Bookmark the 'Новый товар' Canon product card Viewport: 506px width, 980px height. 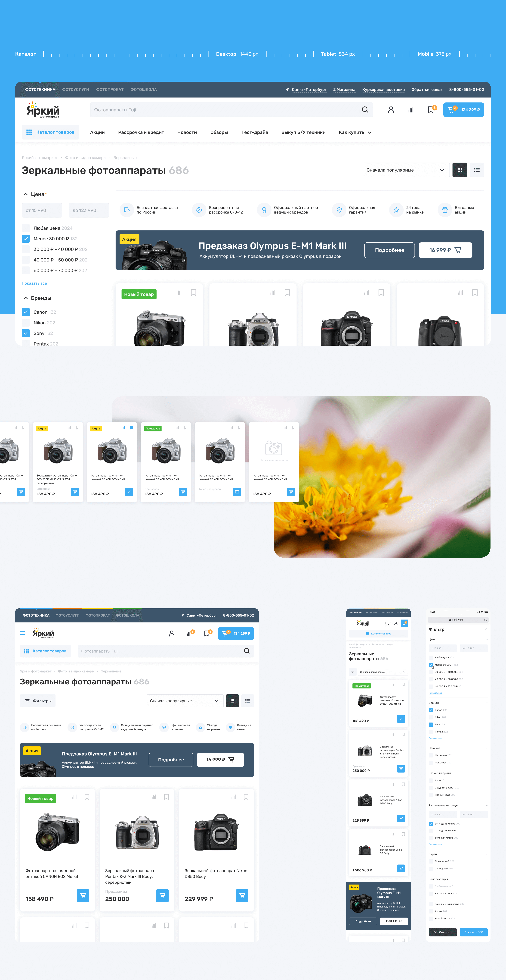(194, 292)
